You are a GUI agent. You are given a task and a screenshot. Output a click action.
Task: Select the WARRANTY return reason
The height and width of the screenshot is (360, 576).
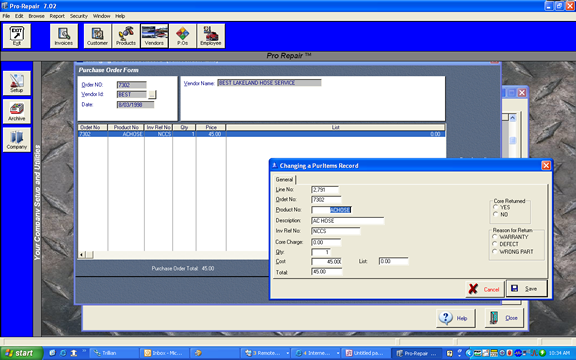pos(495,237)
